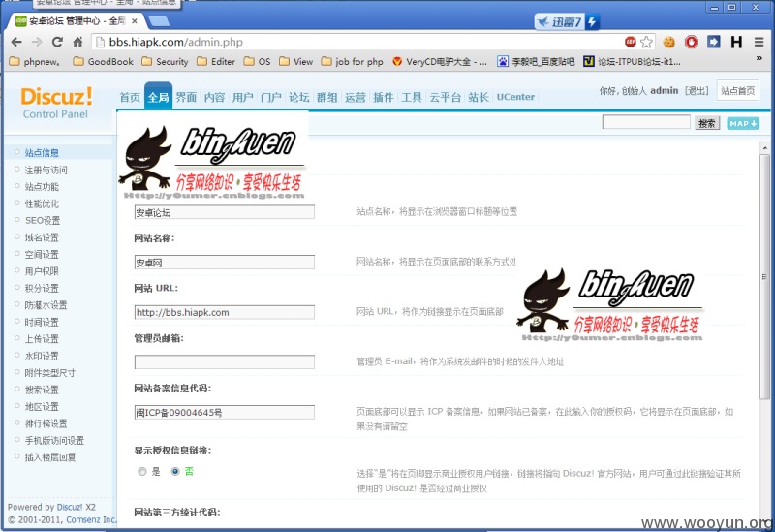Click the 搜索 button
The height and width of the screenshot is (532, 775).
pyautogui.click(x=707, y=123)
